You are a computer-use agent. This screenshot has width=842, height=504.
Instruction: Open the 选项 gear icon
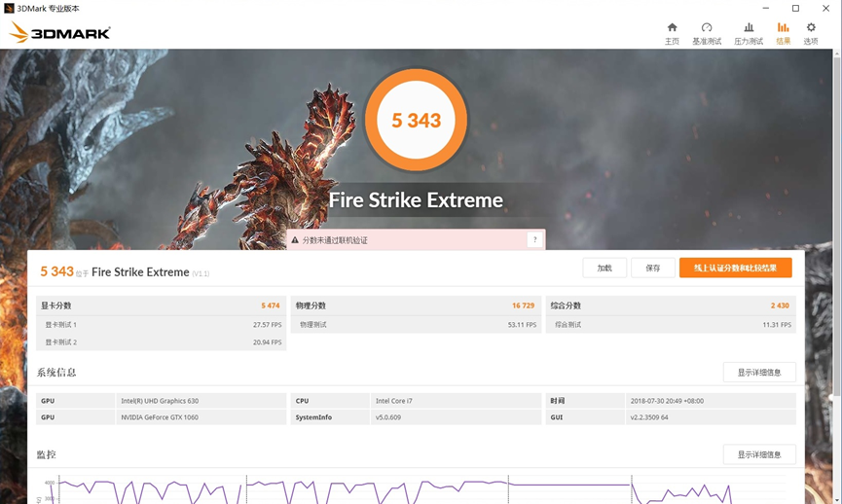coord(811,28)
